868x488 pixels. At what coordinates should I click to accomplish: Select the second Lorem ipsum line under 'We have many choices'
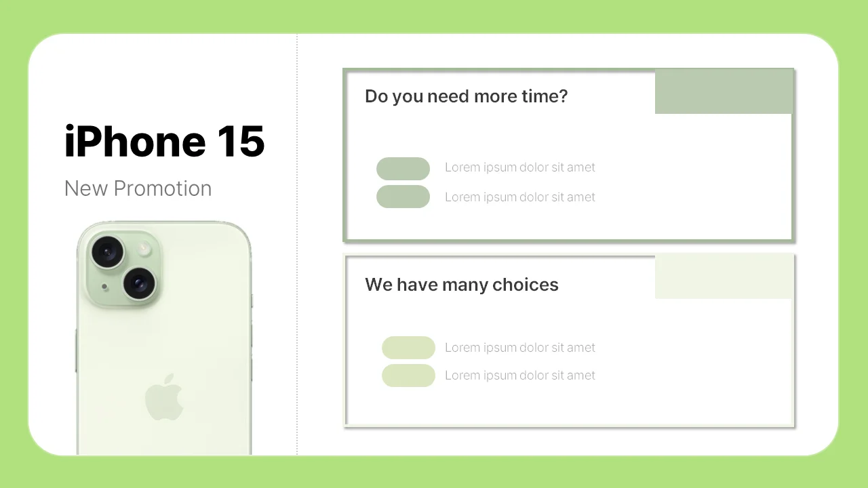coord(520,375)
